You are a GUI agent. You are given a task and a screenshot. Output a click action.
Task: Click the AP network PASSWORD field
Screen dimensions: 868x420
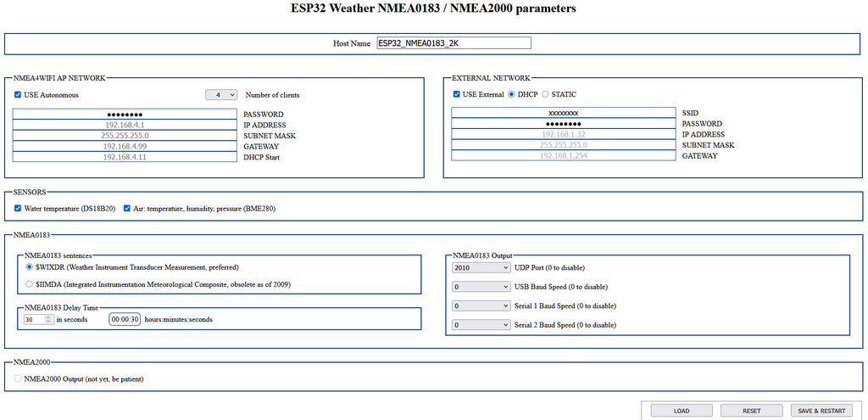coord(125,115)
